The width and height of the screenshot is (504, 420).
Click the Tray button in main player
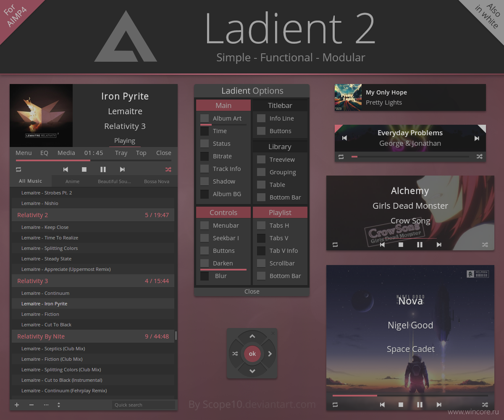[x=121, y=153]
